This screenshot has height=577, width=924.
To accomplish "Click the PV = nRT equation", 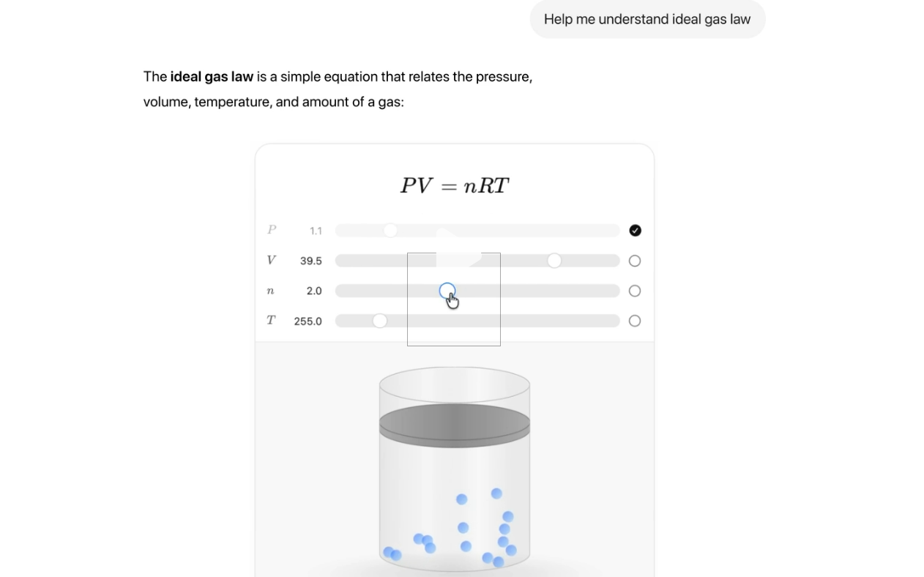I will (x=454, y=185).
